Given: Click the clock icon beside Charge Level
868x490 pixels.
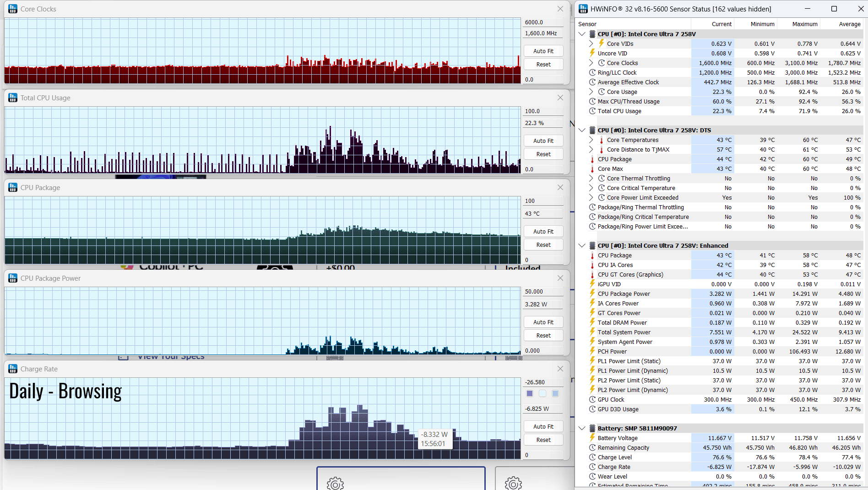Looking at the screenshot, I should (592, 457).
